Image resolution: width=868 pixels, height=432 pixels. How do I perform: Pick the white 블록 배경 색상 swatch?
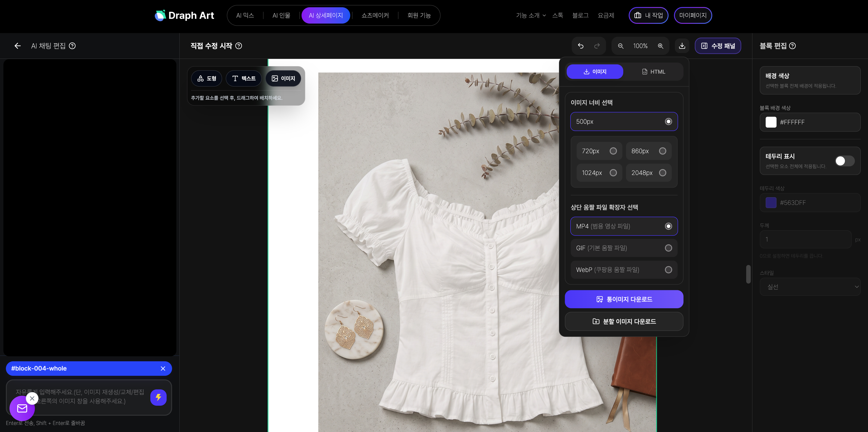(771, 122)
